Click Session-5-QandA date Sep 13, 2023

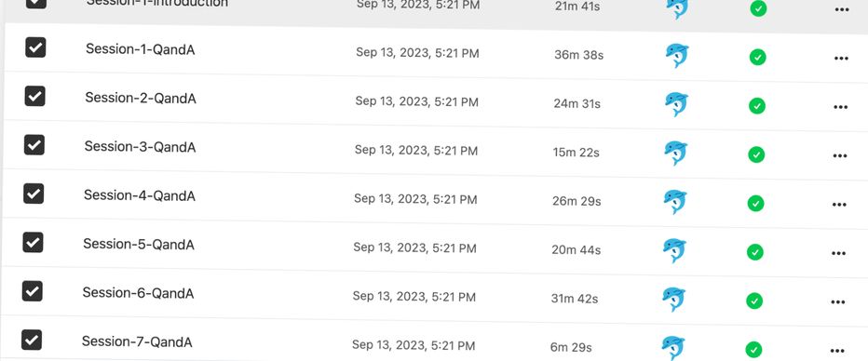click(x=391, y=247)
